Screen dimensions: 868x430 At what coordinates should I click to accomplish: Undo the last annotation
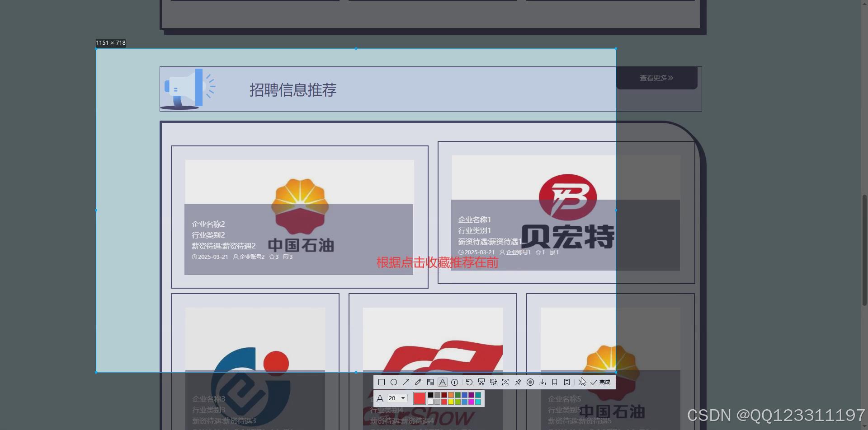(469, 382)
